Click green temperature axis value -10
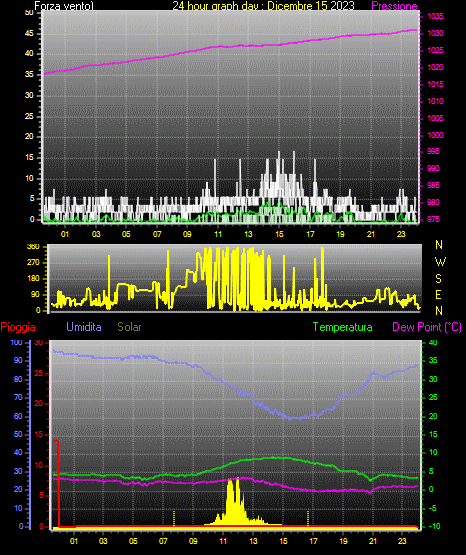Image resolution: width=466 pixels, height=555 pixels. (433, 526)
